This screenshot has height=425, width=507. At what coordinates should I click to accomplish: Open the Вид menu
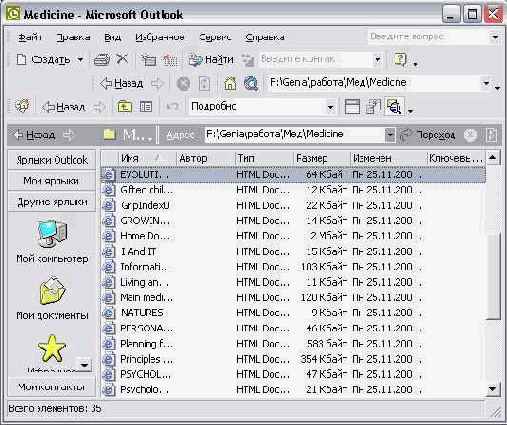point(112,37)
